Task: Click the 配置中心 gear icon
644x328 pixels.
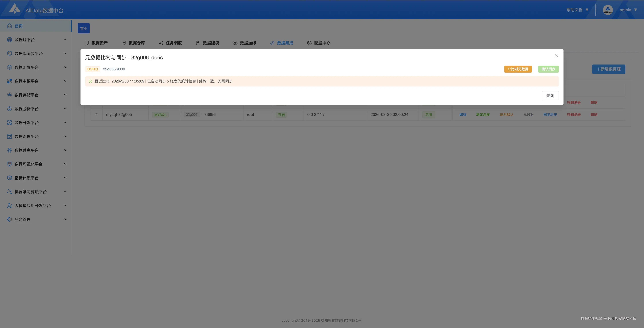Action: [x=309, y=43]
